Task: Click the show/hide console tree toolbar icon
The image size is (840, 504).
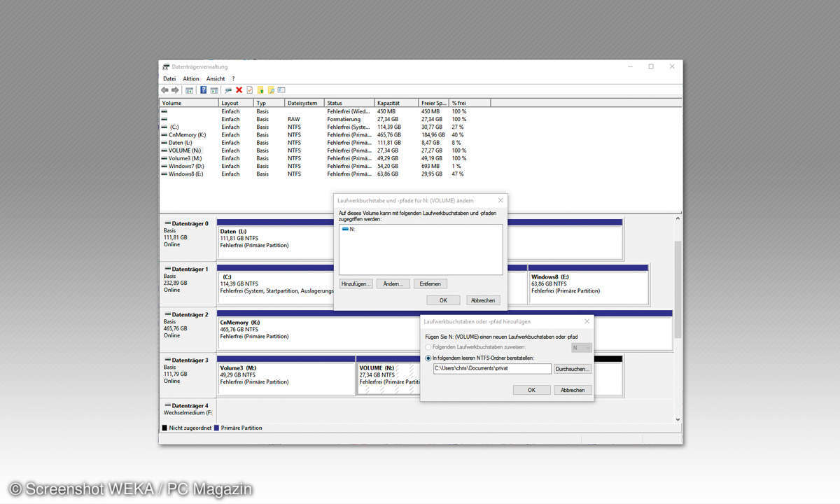Action: click(190, 90)
